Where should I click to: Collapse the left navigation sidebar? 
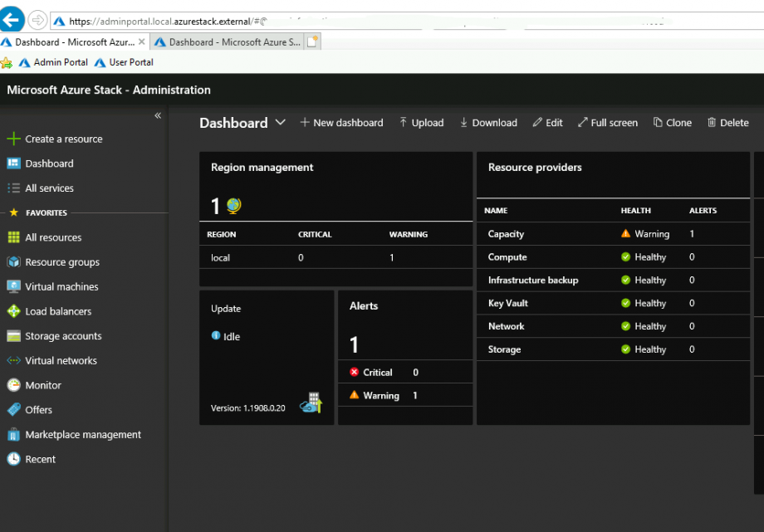pyautogui.click(x=158, y=116)
